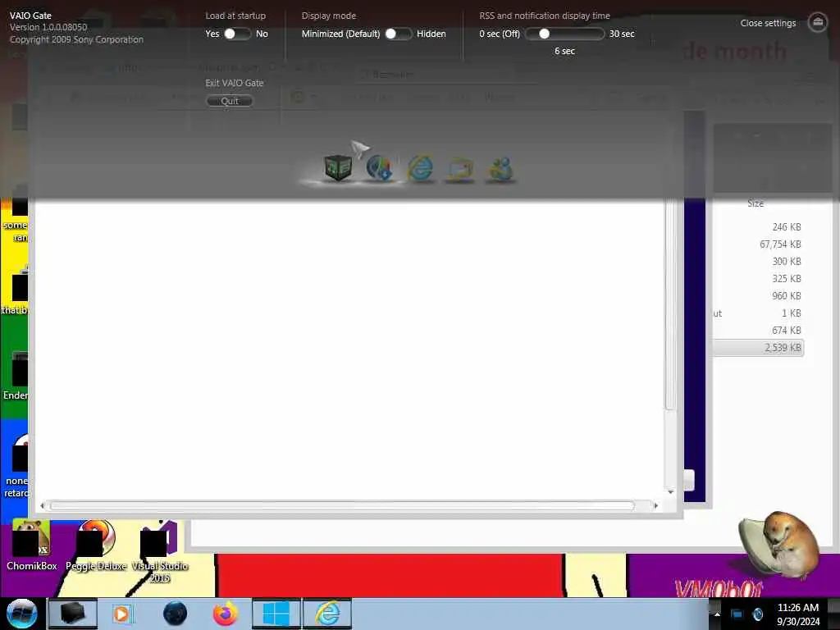The width and height of the screenshot is (840, 630).
Task: Select the No label for Load at startup
Action: pos(262,34)
